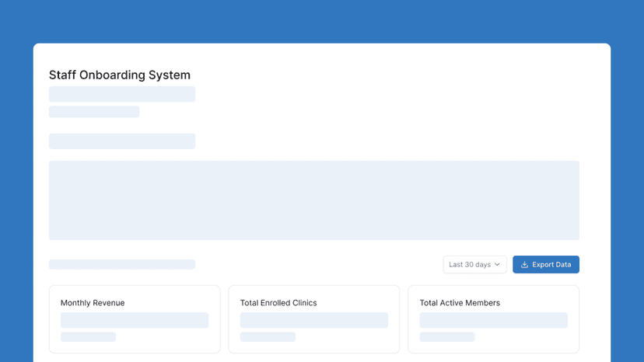The width and height of the screenshot is (644, 362).
Task: Click the large loading banner placeholder
Action: point(313,200)
